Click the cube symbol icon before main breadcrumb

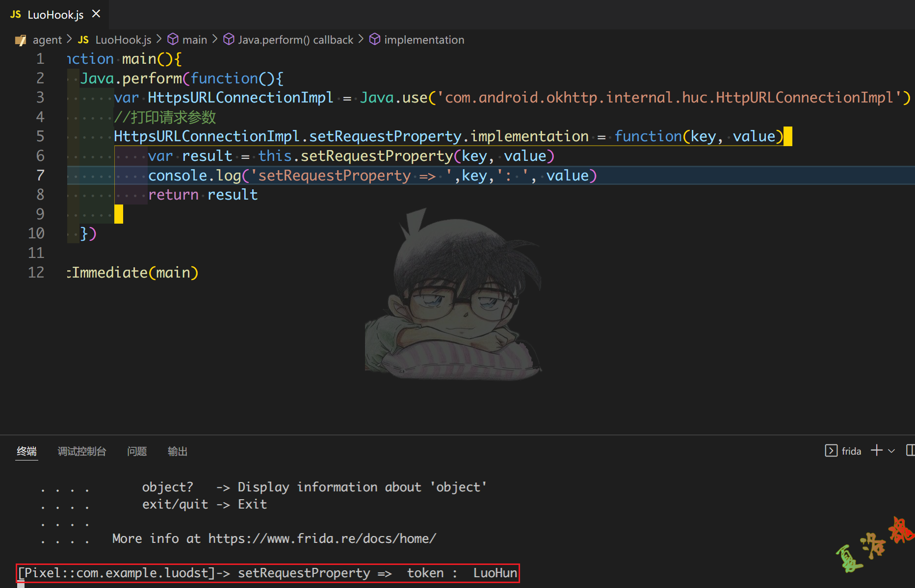pos(173,39)
